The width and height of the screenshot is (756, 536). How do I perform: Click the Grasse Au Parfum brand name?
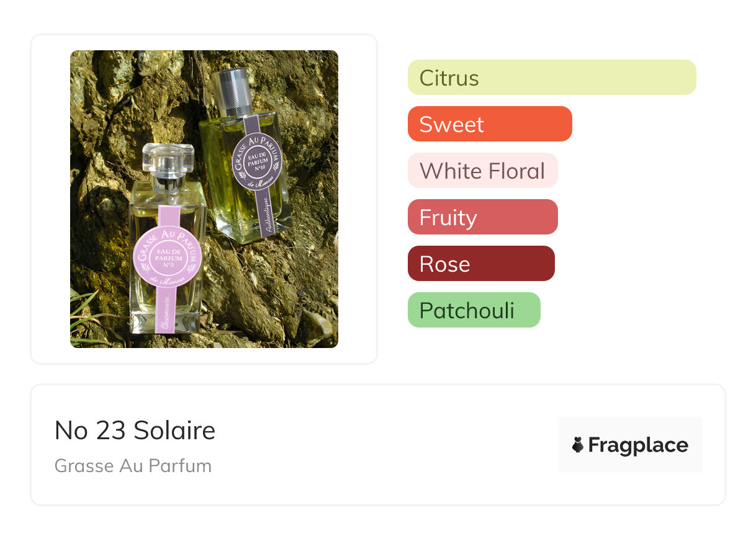[x=133, y=465]
